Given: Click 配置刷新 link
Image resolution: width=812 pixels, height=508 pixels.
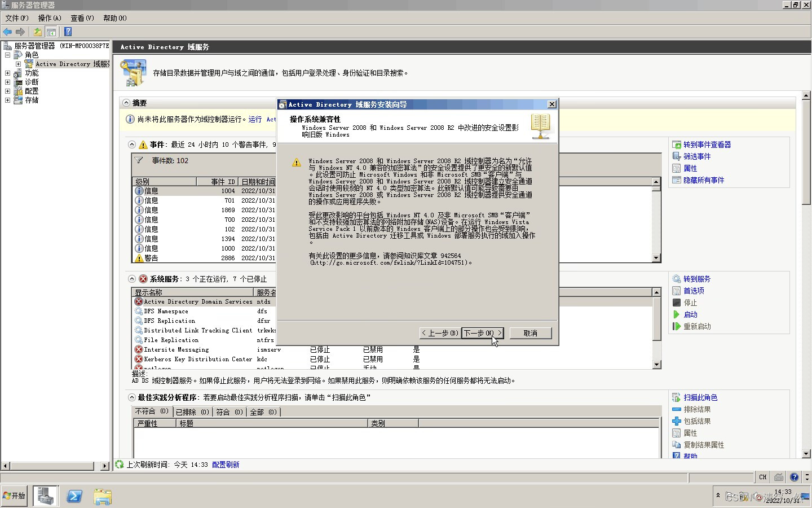Looking at the screenshot, I should click(x=226, y=465).
